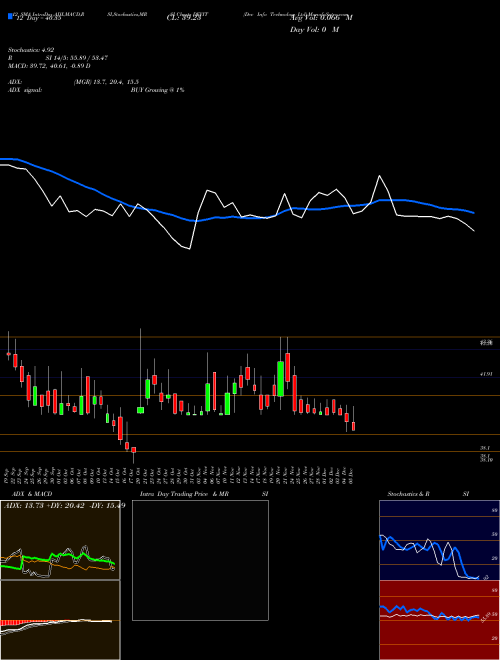The image size is (500, 660).
Task: Click the ADX (MGR) 13.7, 20.4, 15.5 line
Action: [x=73, y=82]
